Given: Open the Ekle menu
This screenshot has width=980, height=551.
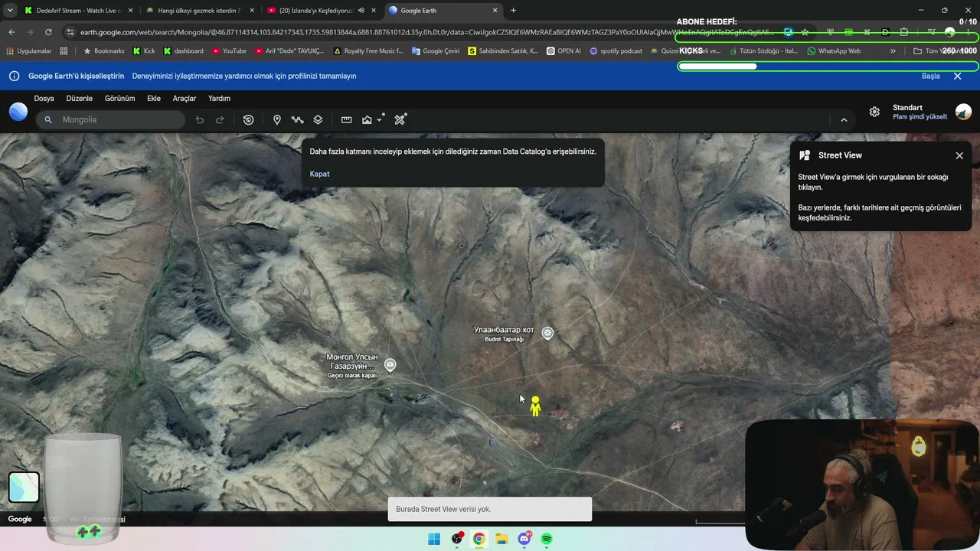Looking at the screenshot, I should 154,98.
